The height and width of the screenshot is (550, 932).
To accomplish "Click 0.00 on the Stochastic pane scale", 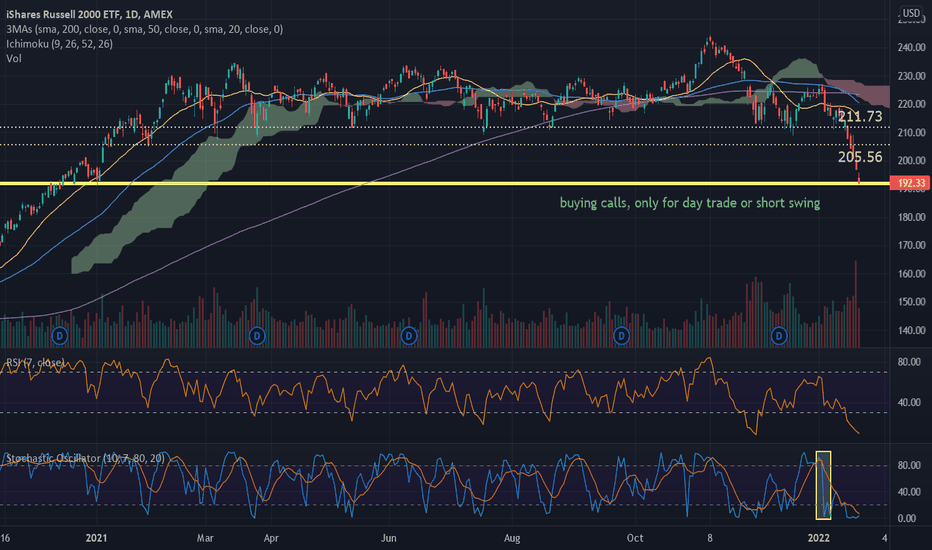I will [x=906, y=518].
